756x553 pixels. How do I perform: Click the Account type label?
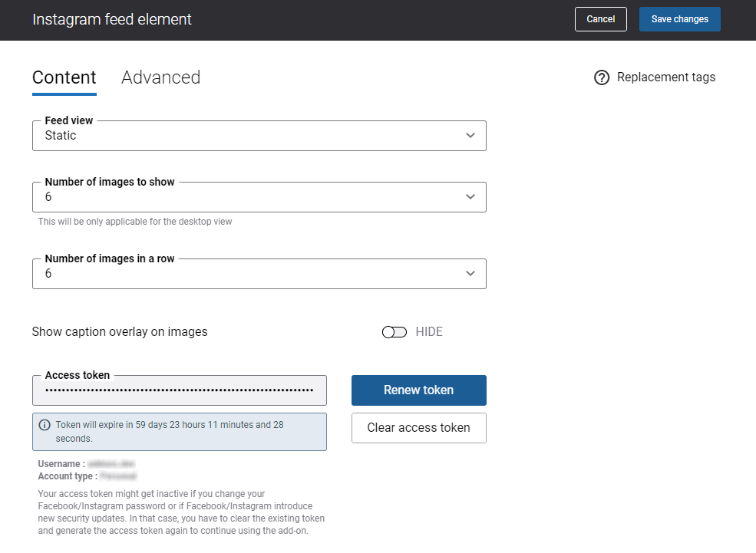pyautogui.click(x=68, y=476)
